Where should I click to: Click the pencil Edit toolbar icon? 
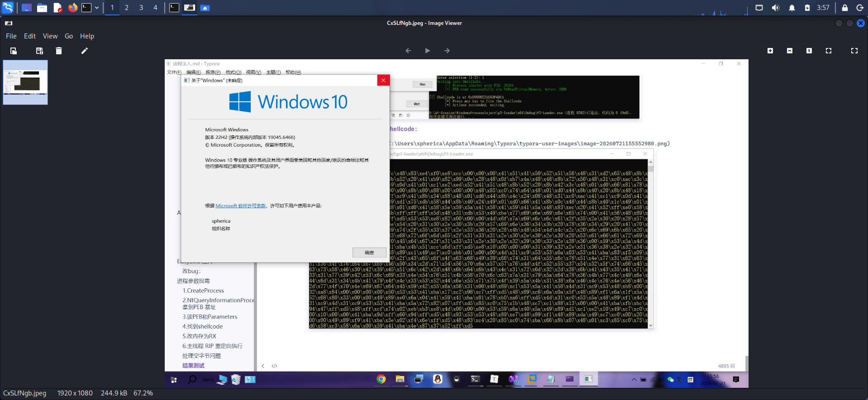(x=84, y=51)
